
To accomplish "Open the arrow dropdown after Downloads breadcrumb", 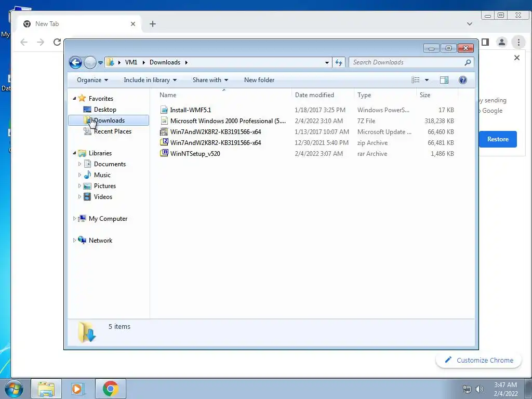I will click(x=187, y=62).
